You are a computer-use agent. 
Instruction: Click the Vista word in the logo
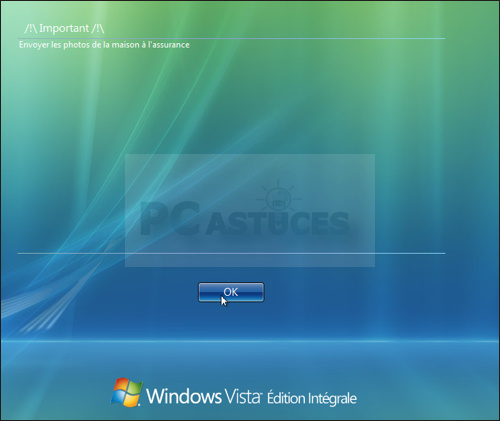click(x=242, y=396)
